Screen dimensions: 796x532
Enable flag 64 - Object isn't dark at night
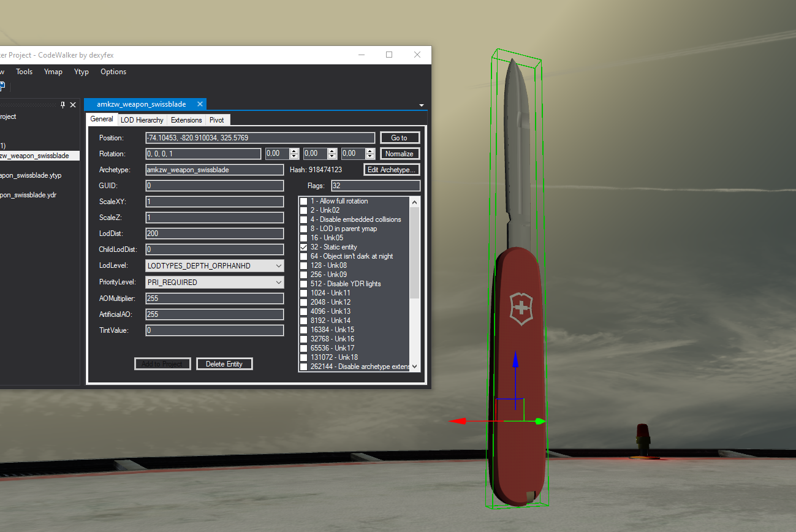[x=303, y=256]
